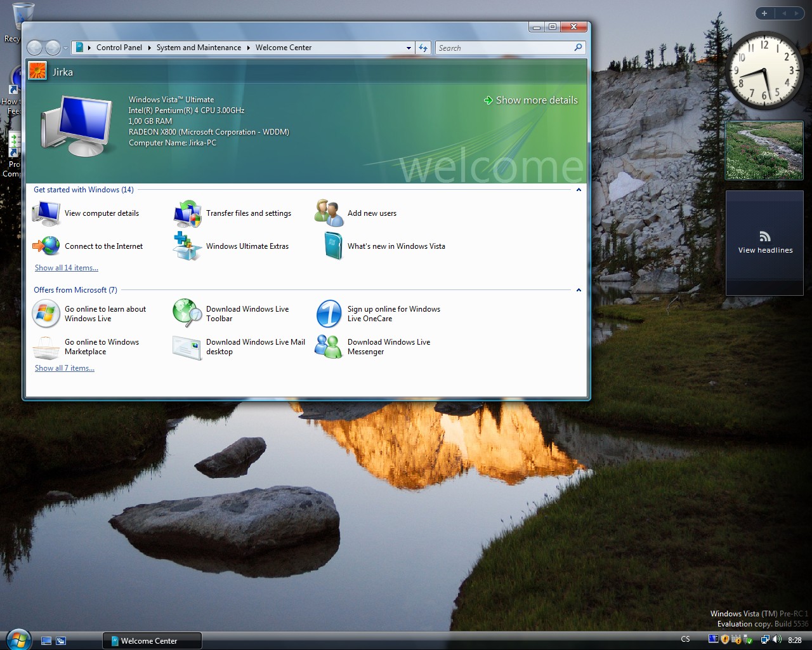Click the taskbar clock showing 8:28
Image resolution: width=812 pixels, height=650 pixels.
pos(794,640)
